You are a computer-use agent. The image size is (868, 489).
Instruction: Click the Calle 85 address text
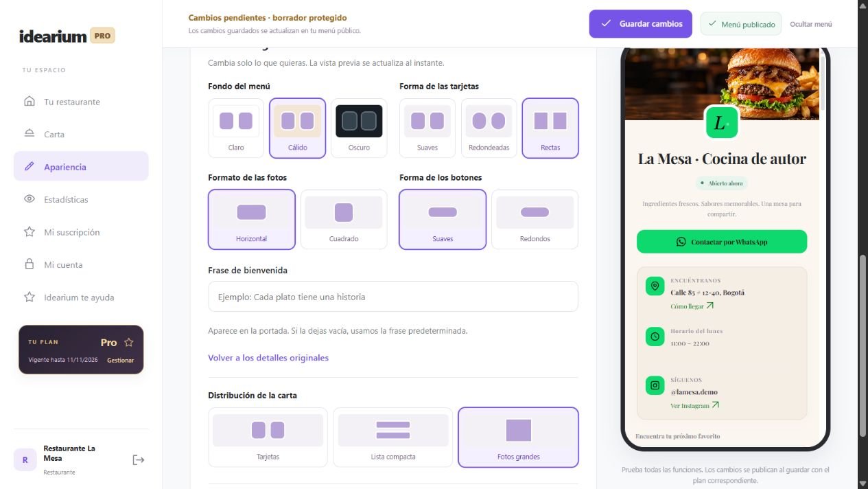pyautogui.click(x=707, y=293)
